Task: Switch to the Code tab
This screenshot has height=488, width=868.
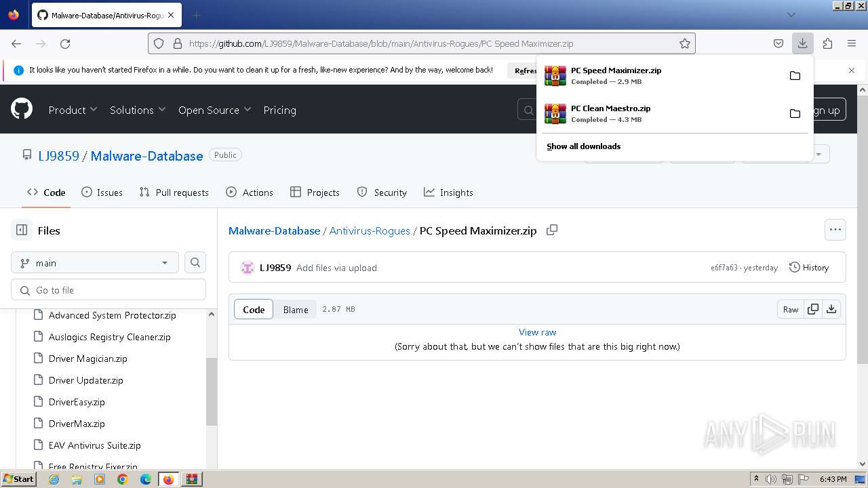Action: (46, 192)
